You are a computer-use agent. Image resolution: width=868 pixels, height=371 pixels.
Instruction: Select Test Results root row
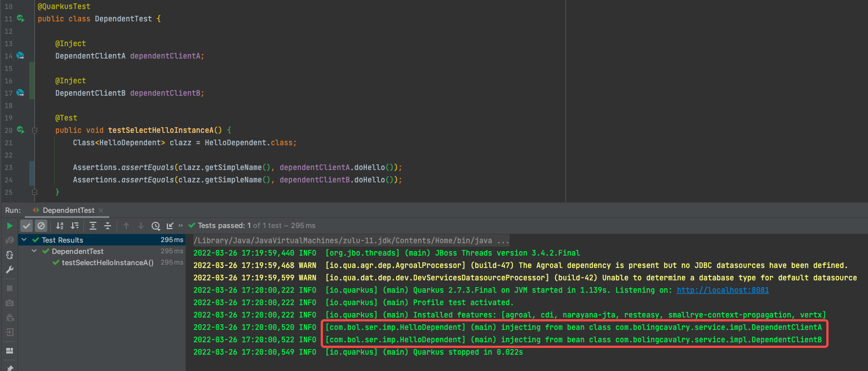tap(101, 240)
